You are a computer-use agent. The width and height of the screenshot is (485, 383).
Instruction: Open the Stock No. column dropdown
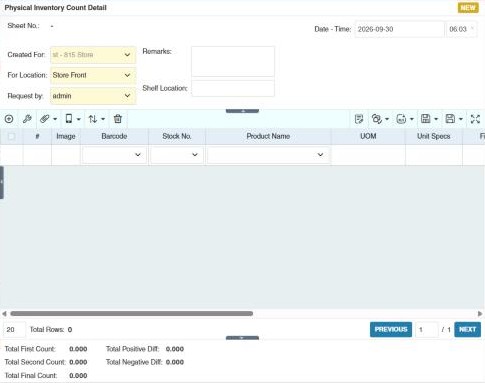click(x=177, y=155)
